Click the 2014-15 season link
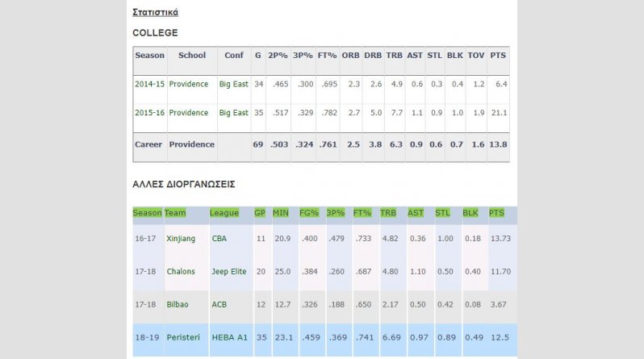Screen dimensions: 644x359 149,84
